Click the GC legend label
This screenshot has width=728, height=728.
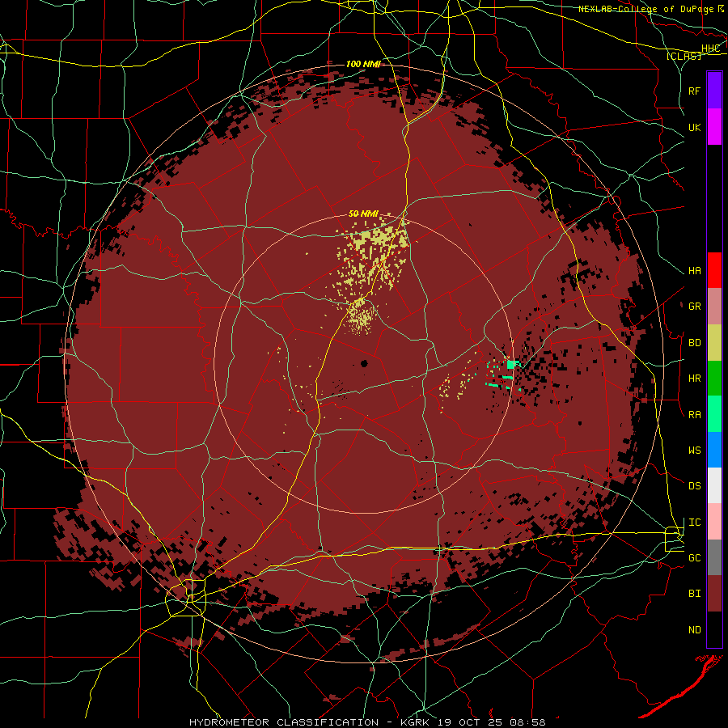[694, 557]
